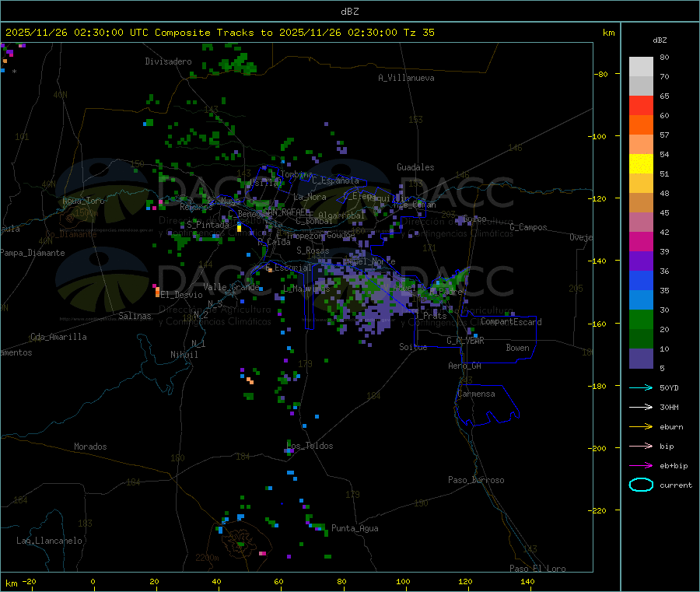Screen dimensions: 700x592
Task: Select the purple 5 dBZ color band
Action: [641, 359]
